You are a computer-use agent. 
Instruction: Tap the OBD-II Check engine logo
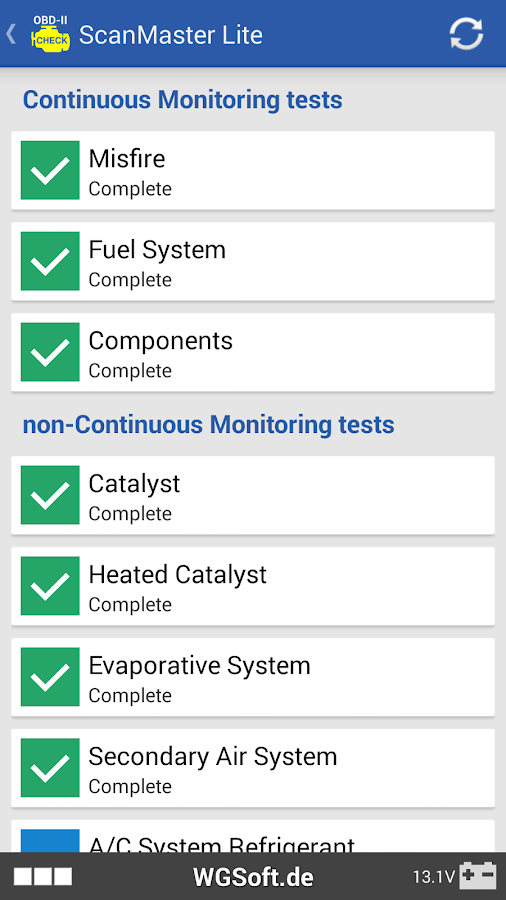(51, 32)
